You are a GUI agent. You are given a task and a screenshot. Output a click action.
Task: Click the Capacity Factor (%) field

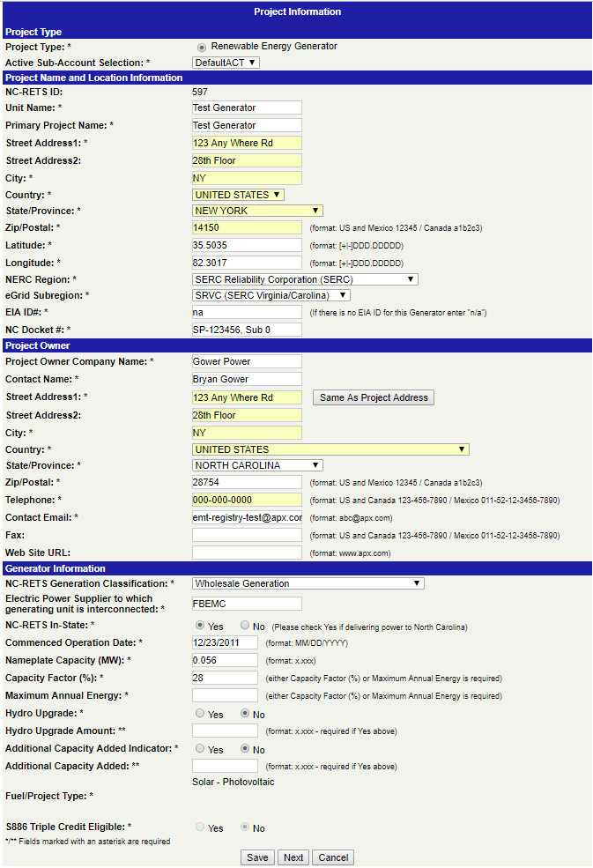225,678
